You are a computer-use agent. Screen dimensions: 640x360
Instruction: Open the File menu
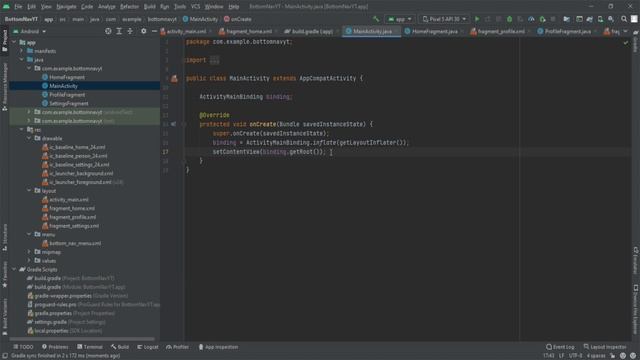coord(18,7)
